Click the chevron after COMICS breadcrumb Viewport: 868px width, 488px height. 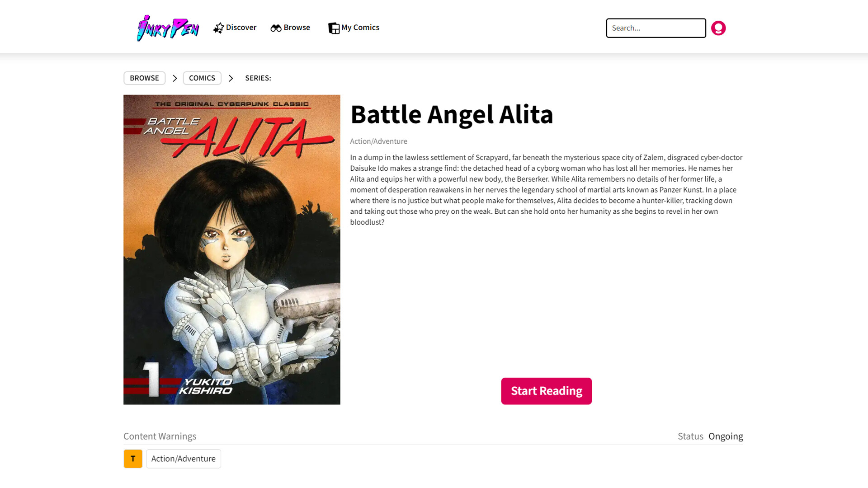pyautogui.click(x=231, y=78)
